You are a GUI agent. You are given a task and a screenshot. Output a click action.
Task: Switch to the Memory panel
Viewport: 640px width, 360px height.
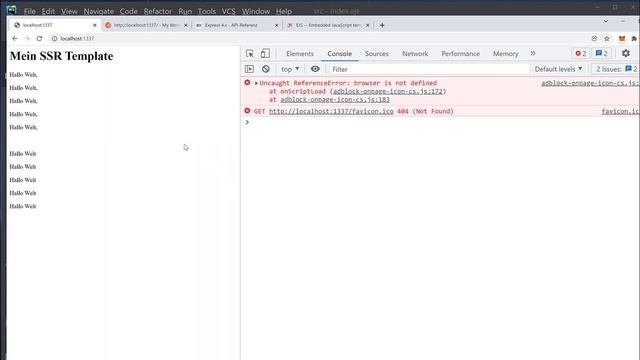[x=505, y=53]
